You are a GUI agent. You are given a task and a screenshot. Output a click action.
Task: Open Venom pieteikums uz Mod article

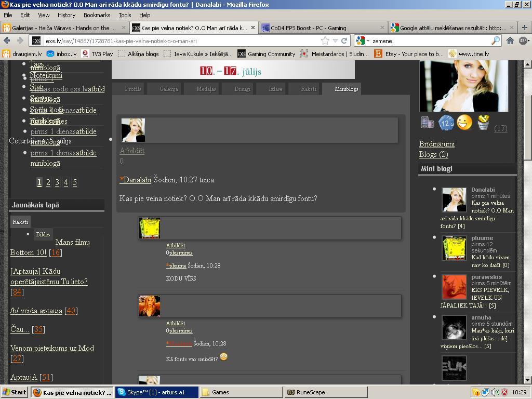coord(52,348)
